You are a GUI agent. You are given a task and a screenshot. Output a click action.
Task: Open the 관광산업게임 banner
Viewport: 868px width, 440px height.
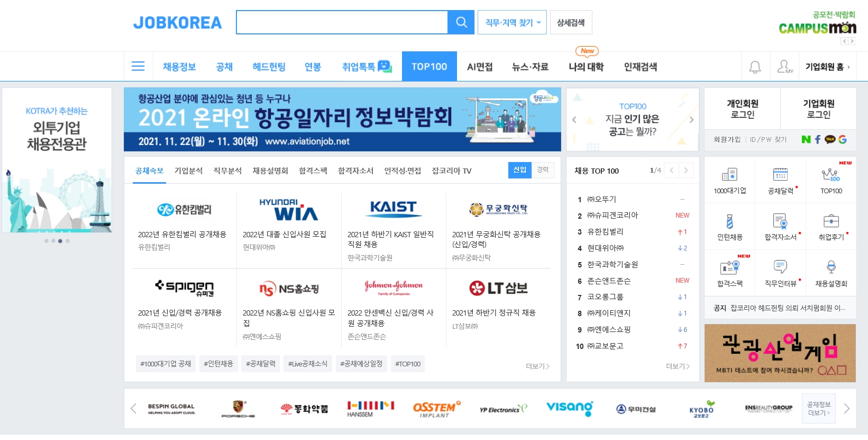(x=780, y=353)
